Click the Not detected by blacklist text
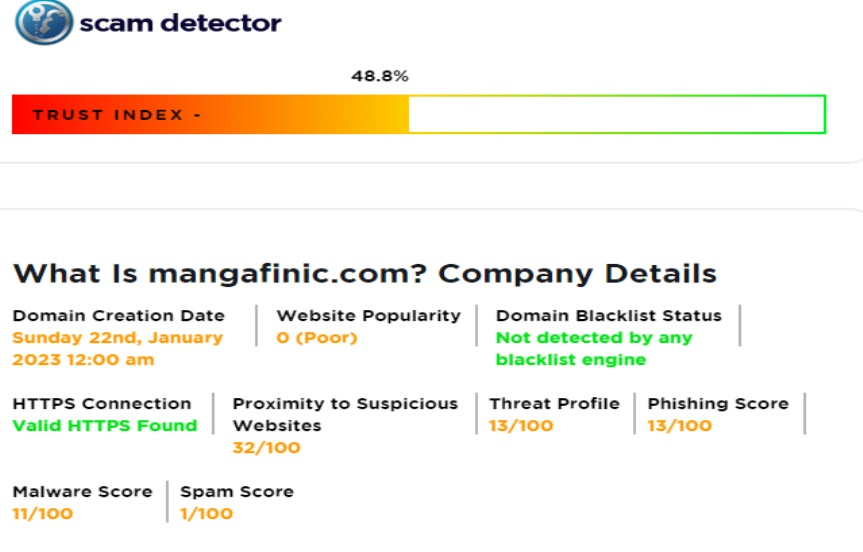Screen dimensions: 863x552 pos(596,348)
